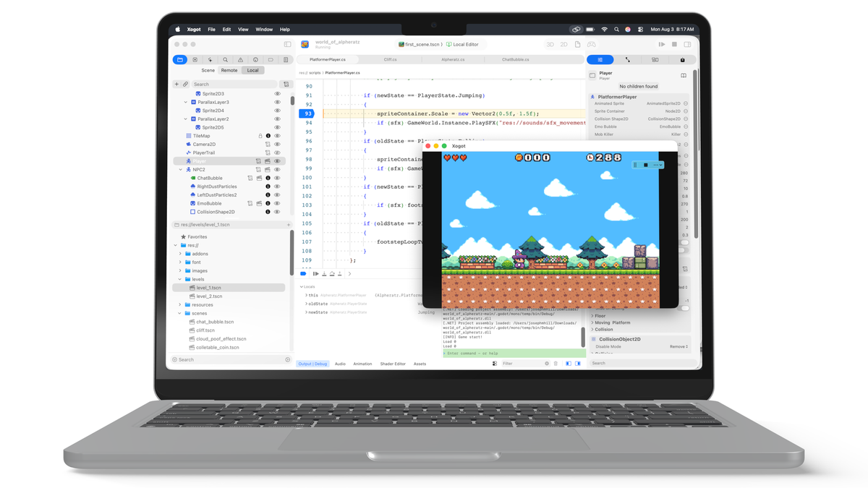Click the debugger step over icon

coord(332,274)
